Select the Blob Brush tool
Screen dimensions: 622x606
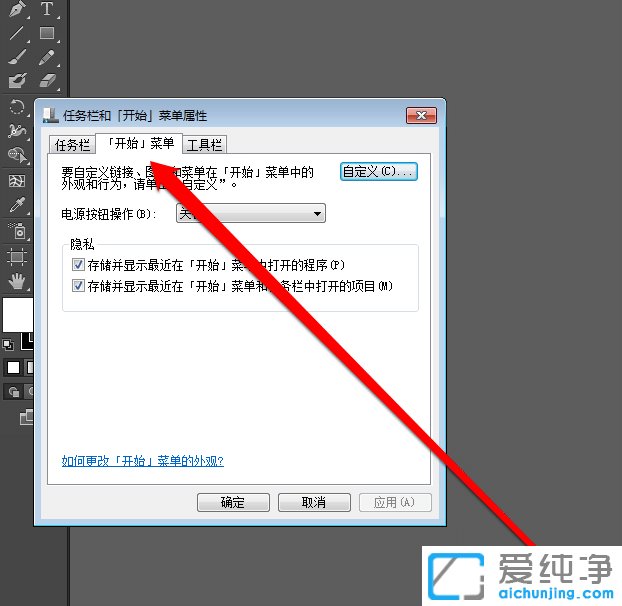click(17, 81)
